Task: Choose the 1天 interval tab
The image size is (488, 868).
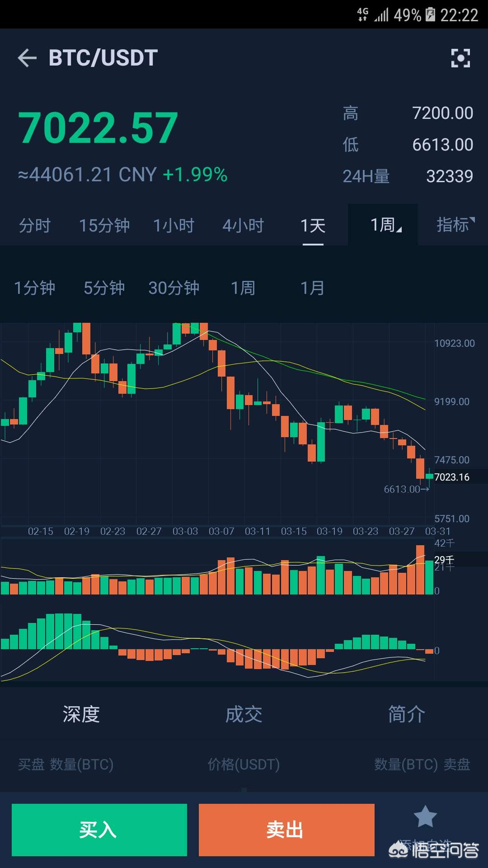Action: (313, 225)
